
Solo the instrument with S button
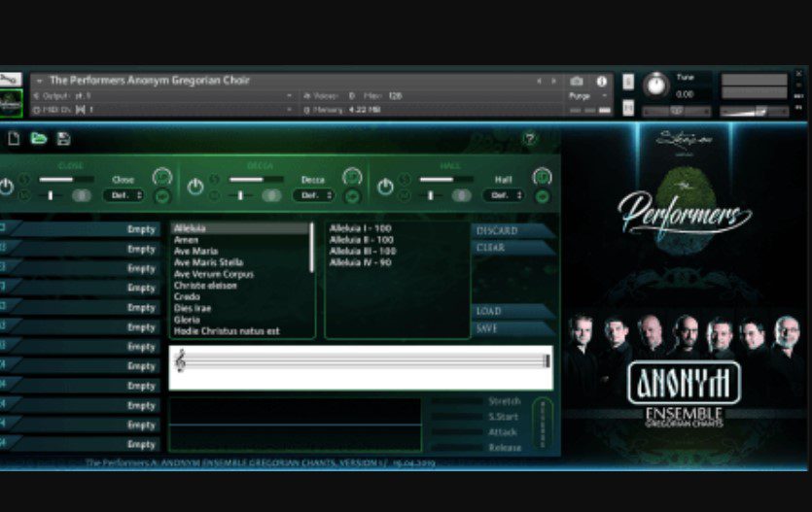[x=628, y=82]
